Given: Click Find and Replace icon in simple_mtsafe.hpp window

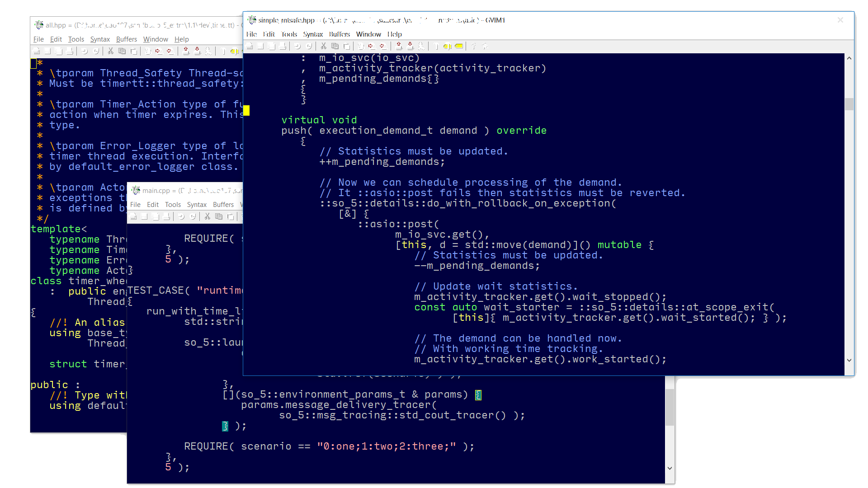Looking at the screenshot, I should pyautogui.click(x=361, y=46).
